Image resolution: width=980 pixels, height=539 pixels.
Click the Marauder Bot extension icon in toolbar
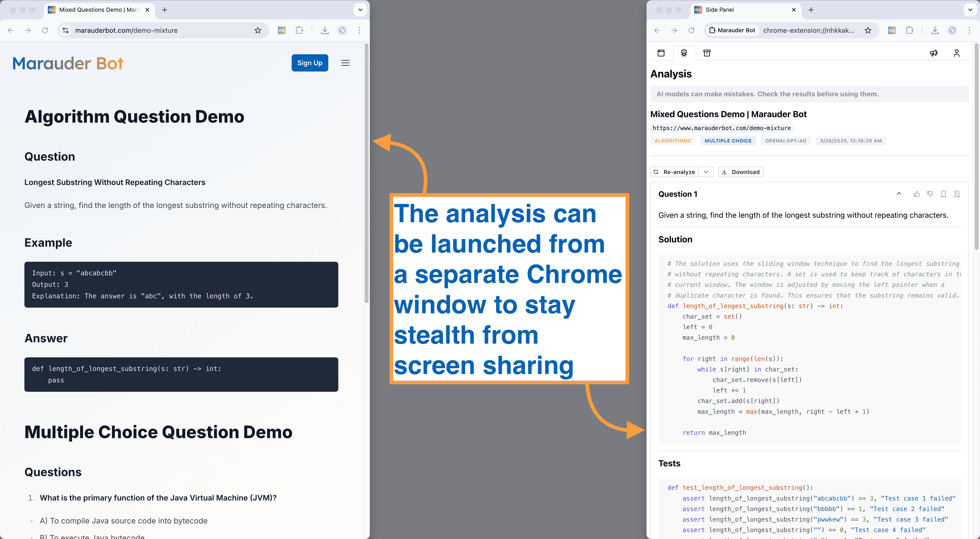[282, 30]
